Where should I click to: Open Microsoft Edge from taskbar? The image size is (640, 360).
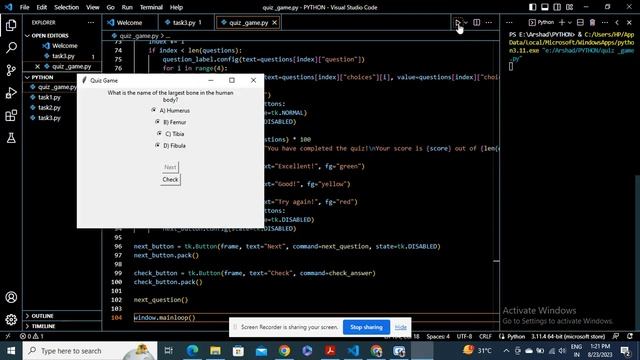click(192, 351)
